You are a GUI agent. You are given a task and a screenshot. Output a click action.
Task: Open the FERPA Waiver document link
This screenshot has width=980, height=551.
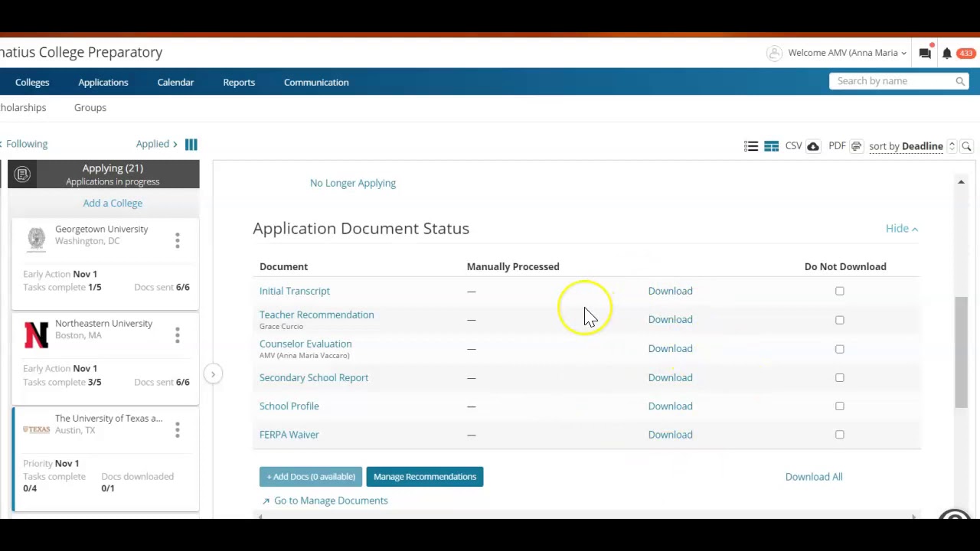(289, 434)
